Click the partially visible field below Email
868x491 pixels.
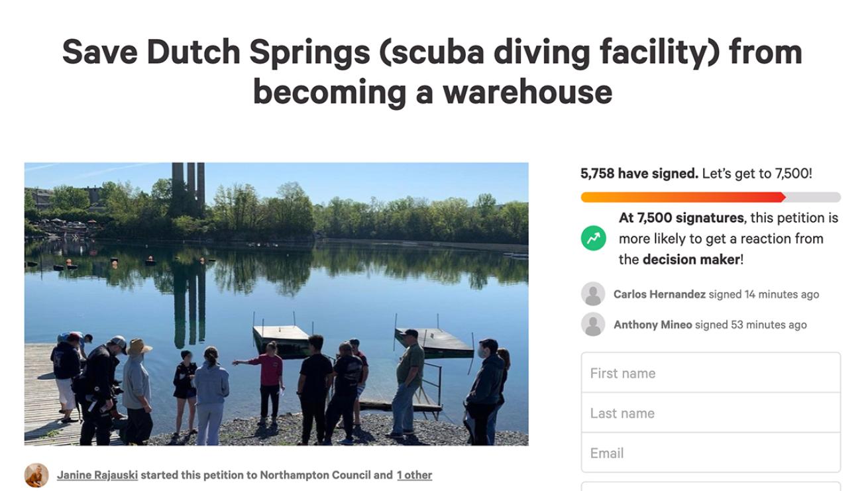(710, 486)
